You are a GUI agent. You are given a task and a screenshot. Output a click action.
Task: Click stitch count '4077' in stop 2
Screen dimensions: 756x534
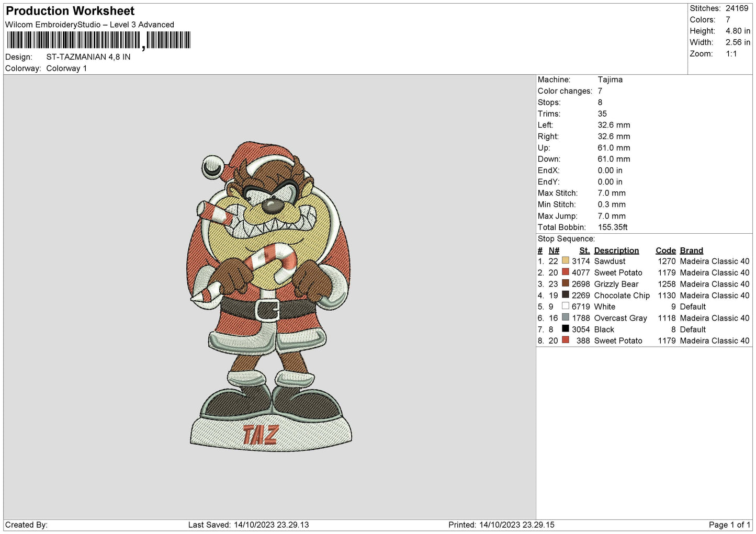[581, 273]
